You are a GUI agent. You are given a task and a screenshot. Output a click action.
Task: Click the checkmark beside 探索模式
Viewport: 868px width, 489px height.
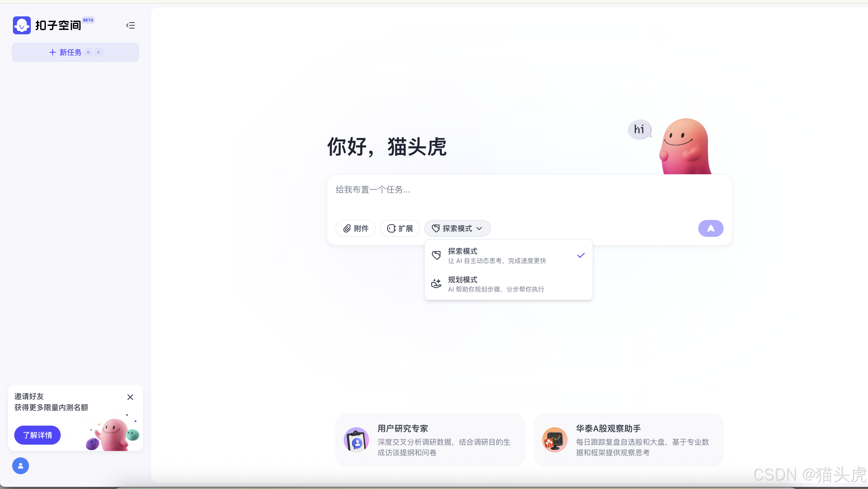(581, 255)
